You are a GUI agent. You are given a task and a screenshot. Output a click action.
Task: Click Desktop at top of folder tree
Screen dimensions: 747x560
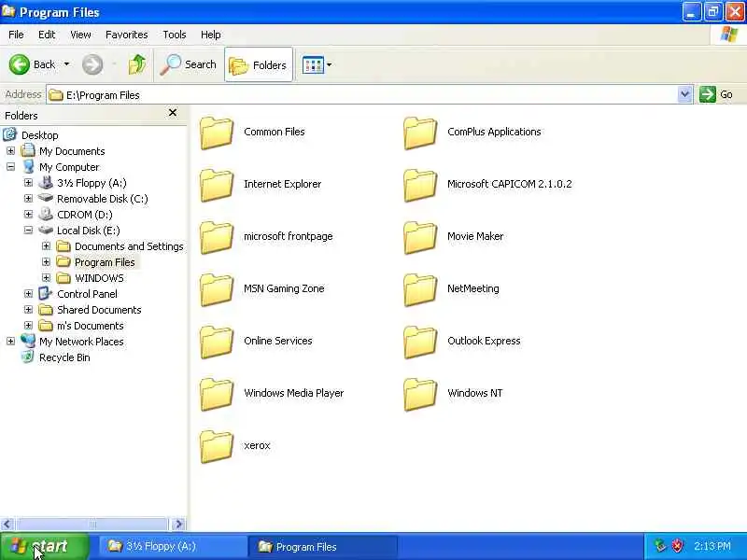[x=39, y=135]
